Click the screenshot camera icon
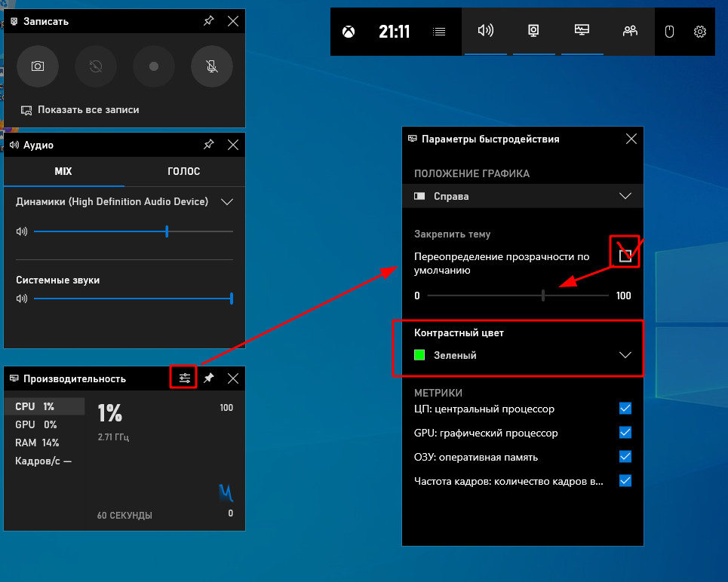Screen dimensions: 728x582 pyautogui.click(x=38, y=66)
